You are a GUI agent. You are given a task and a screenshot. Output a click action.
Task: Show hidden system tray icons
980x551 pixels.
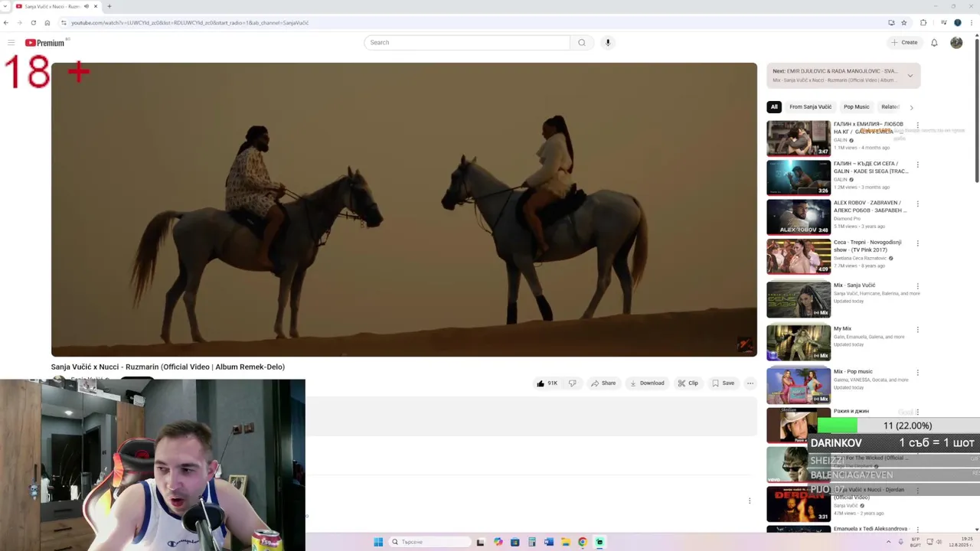[888, 542]
